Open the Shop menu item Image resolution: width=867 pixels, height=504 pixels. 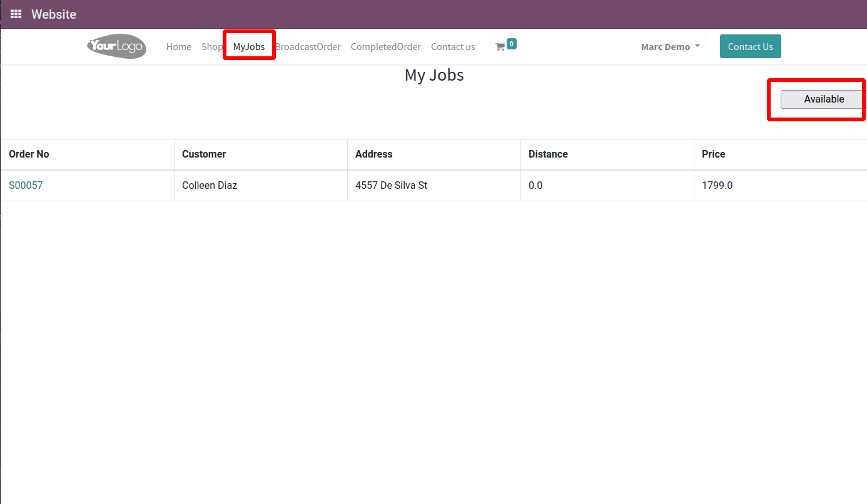[212, 47]
